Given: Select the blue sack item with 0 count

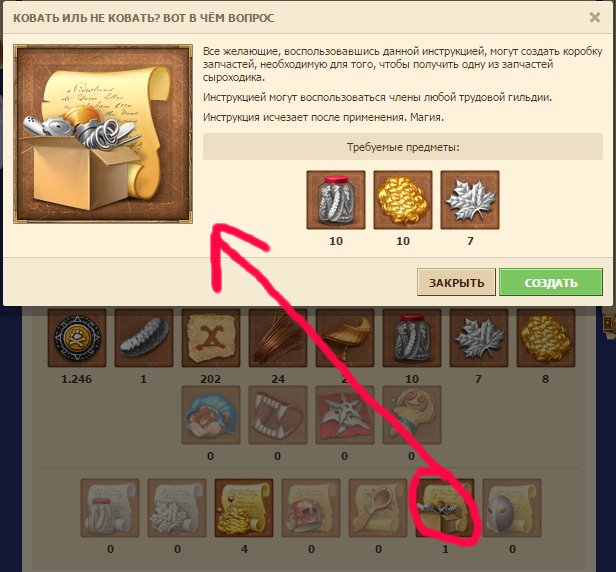Looking at the screenshot, I should coord(211,415).
